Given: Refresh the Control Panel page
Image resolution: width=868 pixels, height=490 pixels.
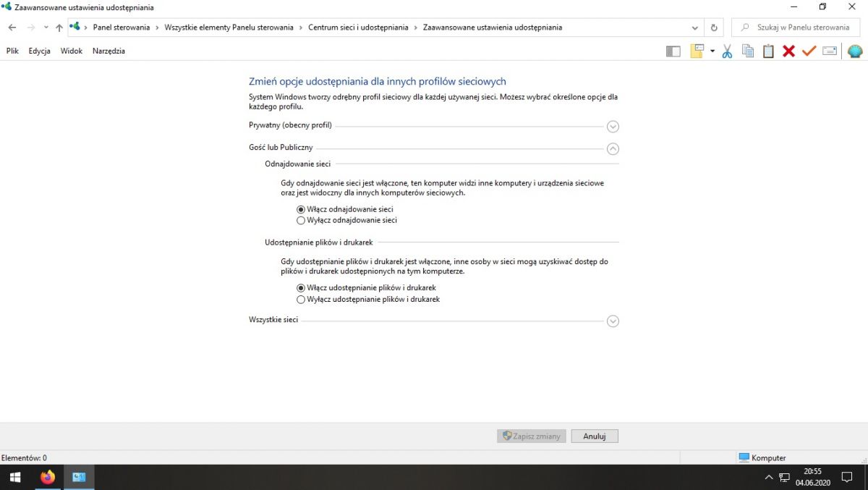Looking at the screenshot, I should (x=714, y=28).
